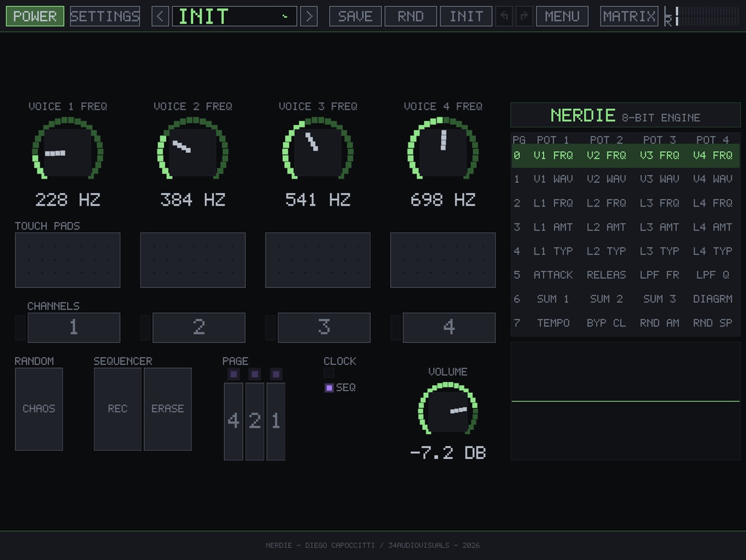Tap the first touch pad
746x560 pixels.
tap(68, 260)
